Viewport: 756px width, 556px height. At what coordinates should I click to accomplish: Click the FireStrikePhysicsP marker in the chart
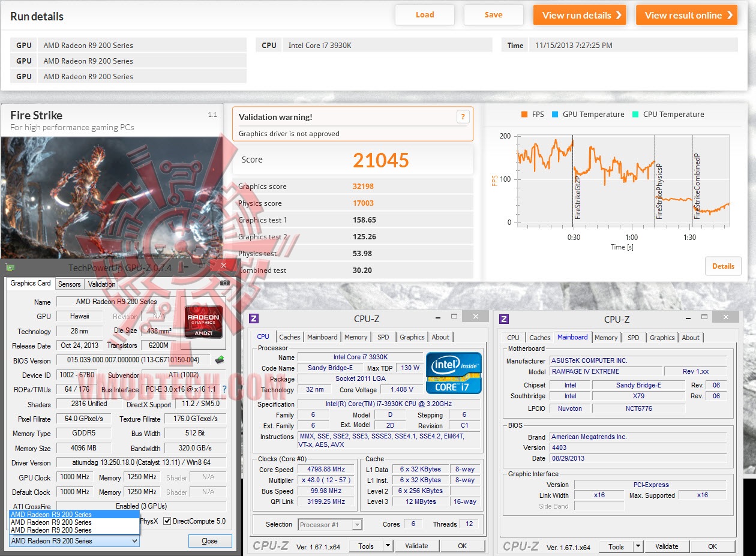coord(659,191)
